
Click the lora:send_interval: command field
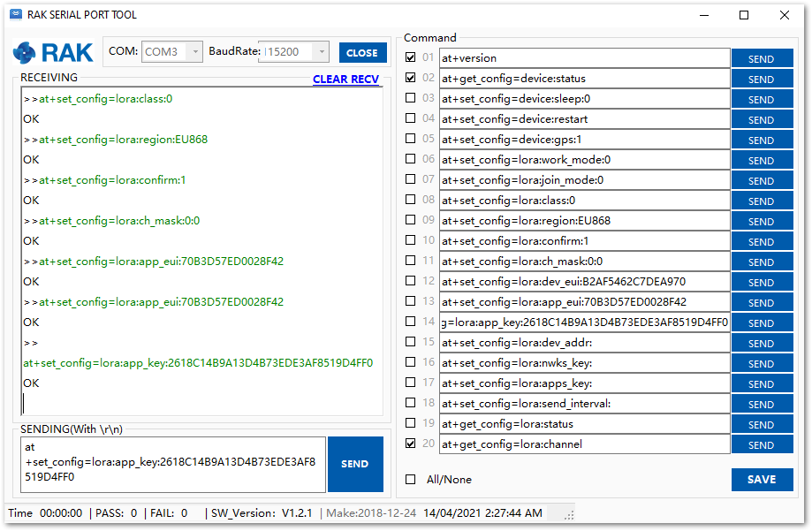pyautogui.click(x=585, y=403)
